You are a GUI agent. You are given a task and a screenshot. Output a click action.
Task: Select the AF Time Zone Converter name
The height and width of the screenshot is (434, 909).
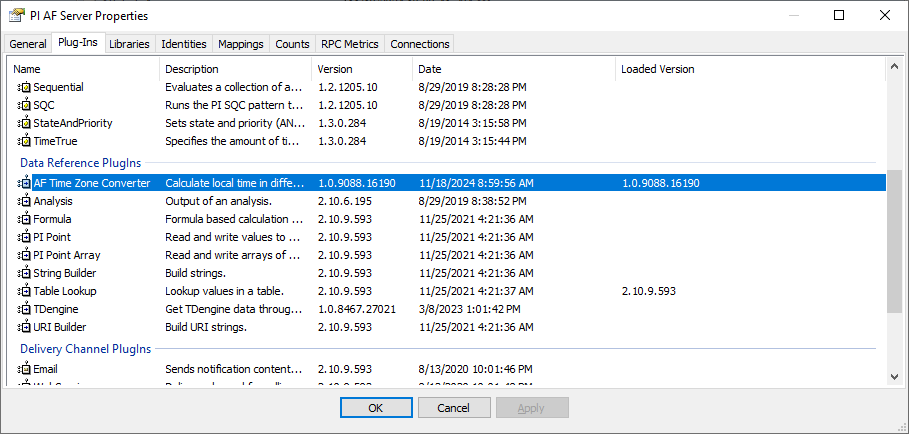(92, 183)
